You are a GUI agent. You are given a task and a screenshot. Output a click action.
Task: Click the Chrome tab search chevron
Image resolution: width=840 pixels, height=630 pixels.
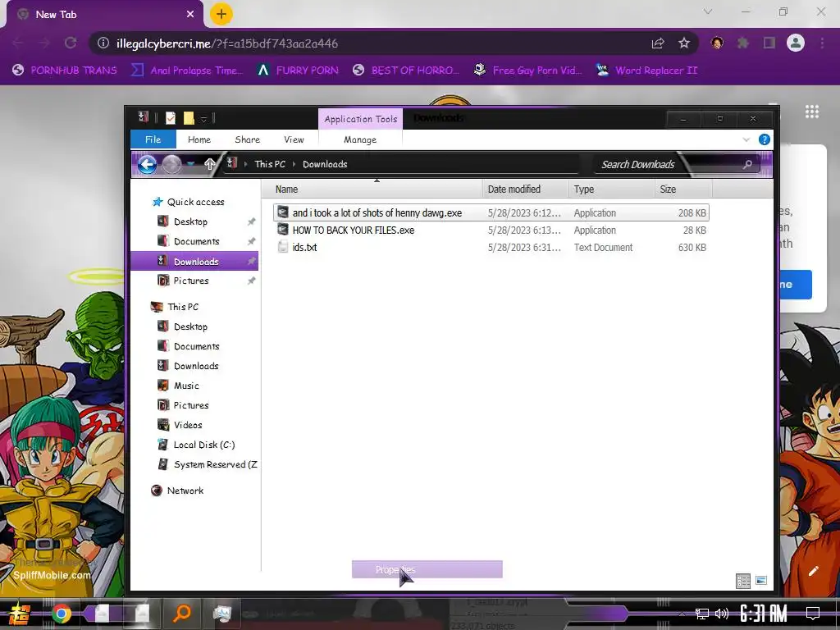[708, 11]
